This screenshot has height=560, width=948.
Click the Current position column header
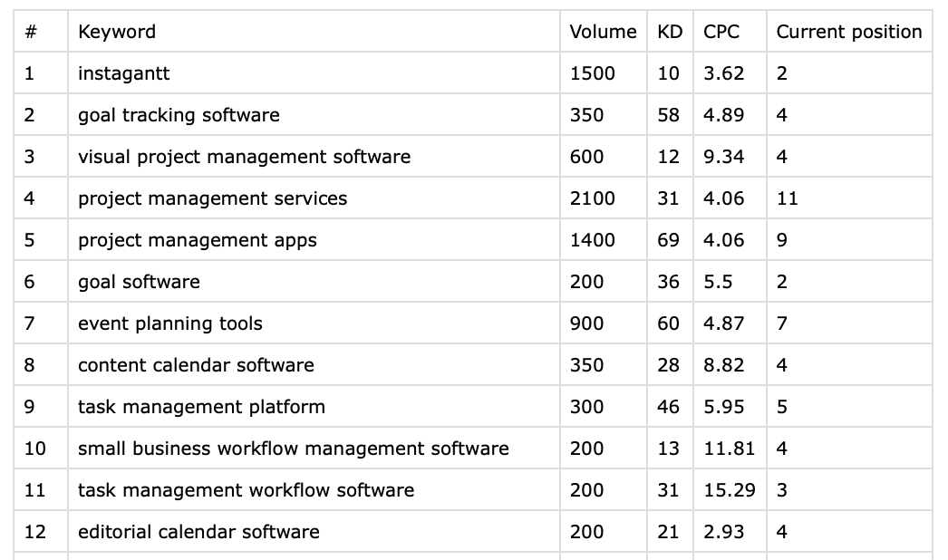point(848,32)
